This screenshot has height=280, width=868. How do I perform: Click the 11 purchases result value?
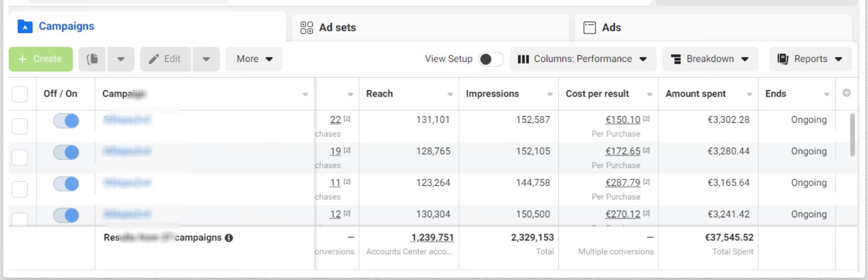[335, 183]
